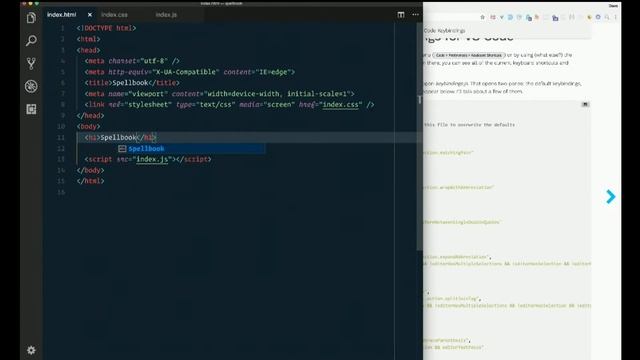Open the Source Control view
The width and height of the screenshot is (640, 360).
[x=31, y=63]
